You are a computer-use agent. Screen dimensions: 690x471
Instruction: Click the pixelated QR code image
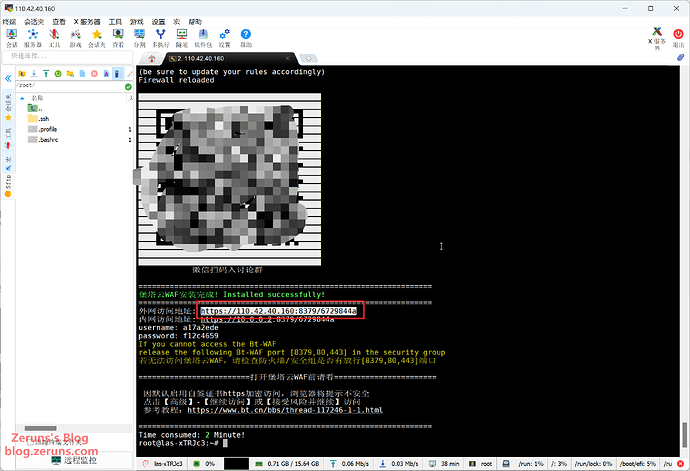pos(229,179)
